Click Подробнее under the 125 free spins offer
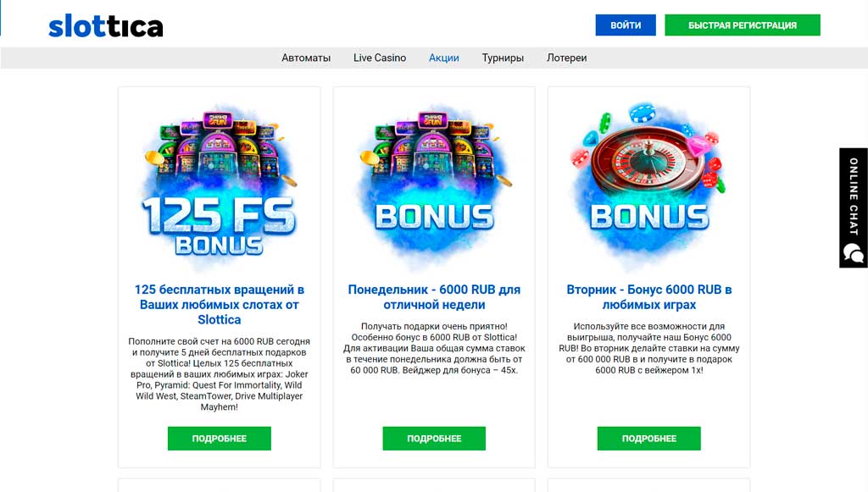 point(220,439)
